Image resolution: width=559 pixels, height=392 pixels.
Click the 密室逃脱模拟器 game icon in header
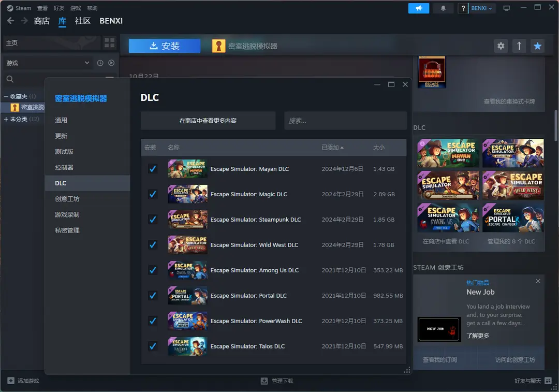218,46
